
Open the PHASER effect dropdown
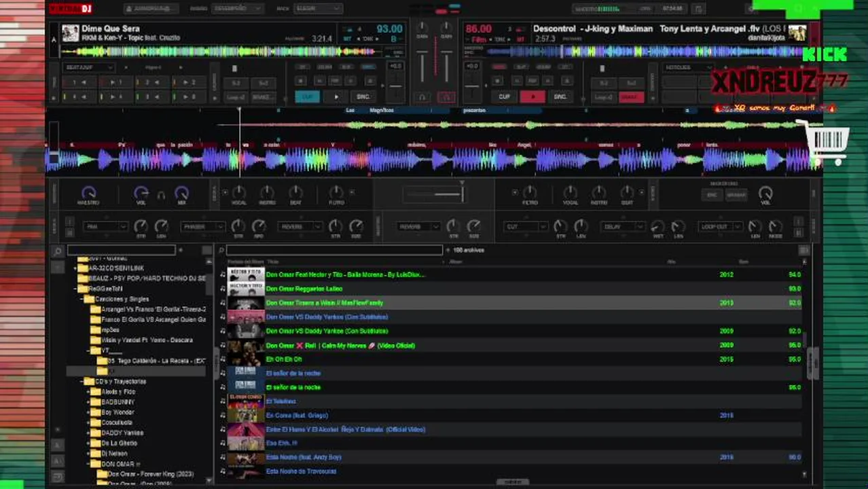tap(203, 227)
